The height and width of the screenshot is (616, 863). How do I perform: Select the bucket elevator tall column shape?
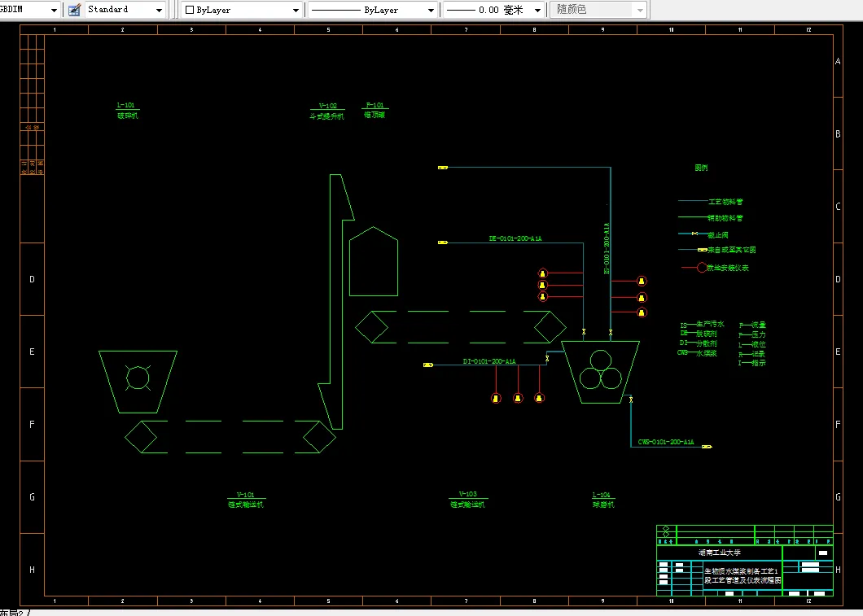tap(335, 303)
